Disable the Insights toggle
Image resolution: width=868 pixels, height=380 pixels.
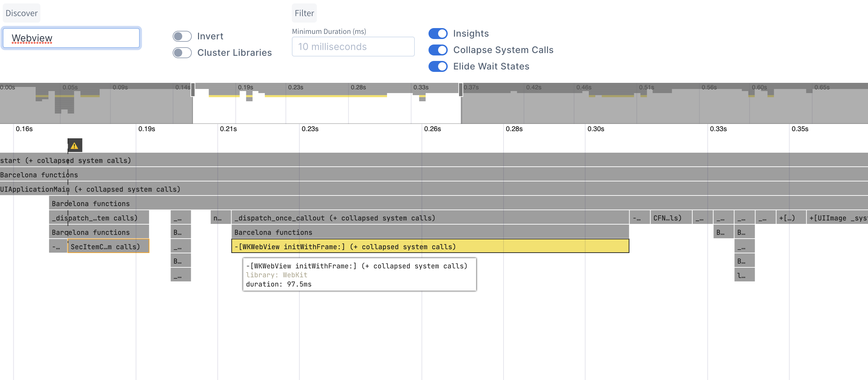pyautogui.click(x=438, y=34)
